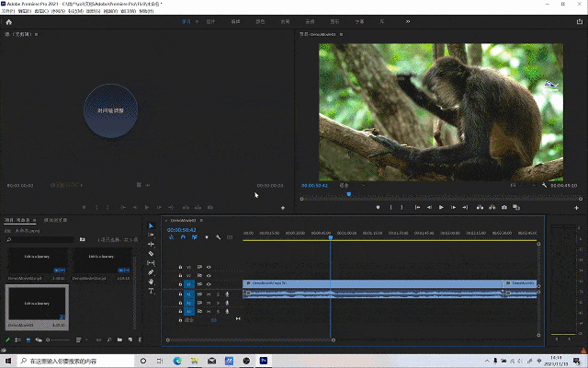588x368 pixels.
Task: Open timeline display settings wrench icon
Action: click(x=218, y=237)
